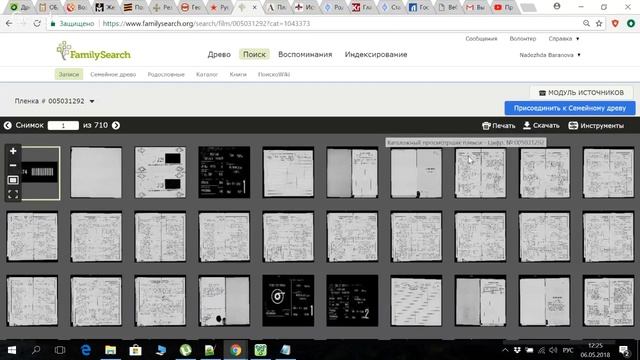Click Присоединить к Семейному древу
The image size is (640, 360).
(x=570, y=108)
